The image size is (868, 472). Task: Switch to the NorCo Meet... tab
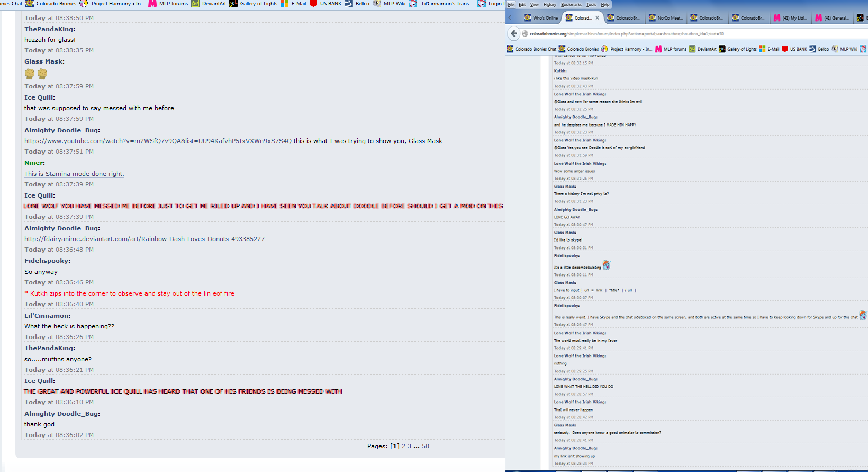point(666,18)
